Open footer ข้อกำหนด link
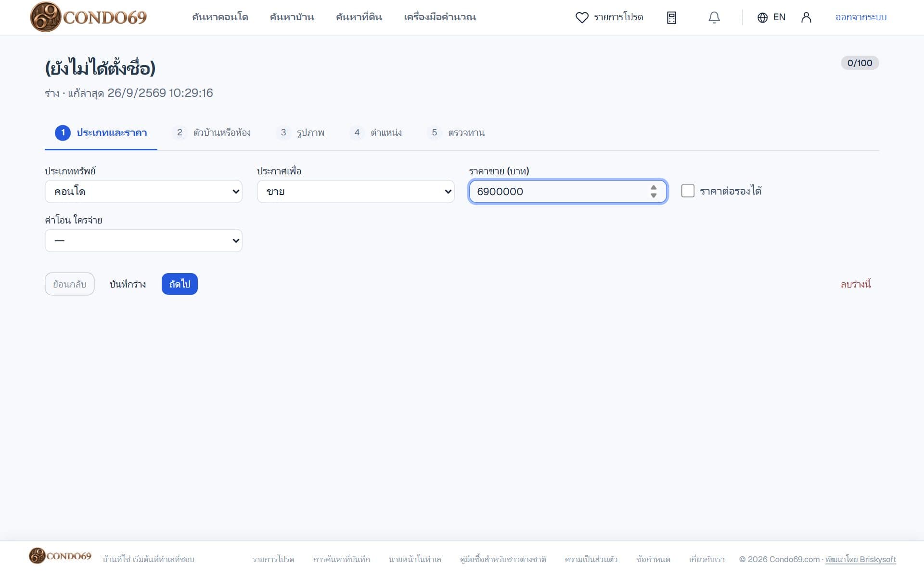This screenshot has width=924, height=578. (653, 559)
